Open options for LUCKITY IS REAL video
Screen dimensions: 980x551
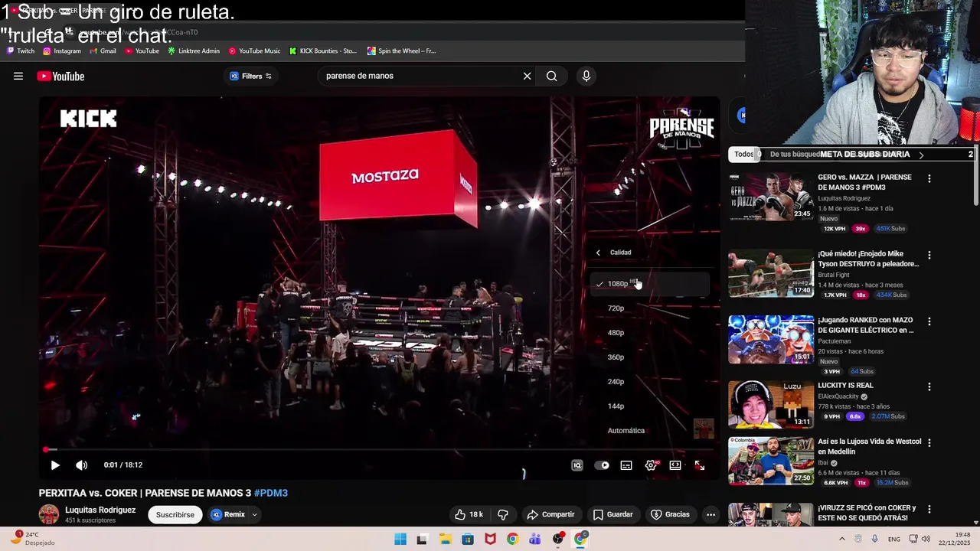pyautogui.click(x=929, y=386)
